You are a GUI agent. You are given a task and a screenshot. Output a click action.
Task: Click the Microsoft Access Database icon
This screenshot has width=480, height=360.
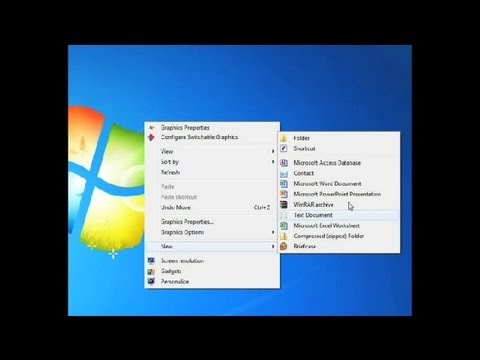284,163
